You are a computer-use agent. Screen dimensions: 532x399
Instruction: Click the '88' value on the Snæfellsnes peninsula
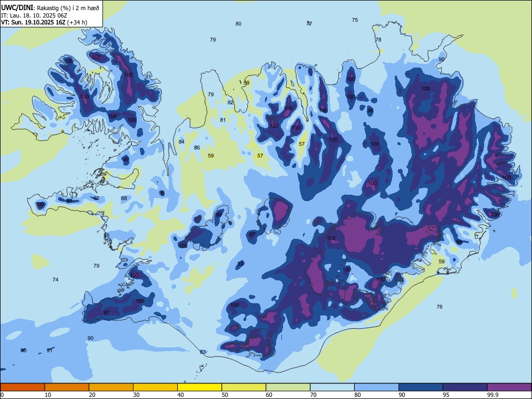click(124, 198)
